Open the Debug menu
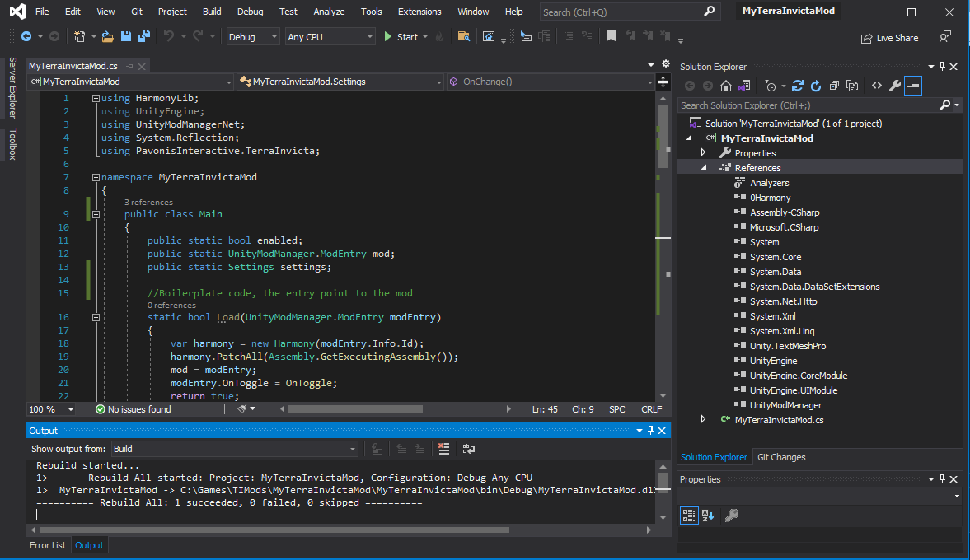This screenshot has width=970, height=560. pyautogui.click(x=250, y=12)
